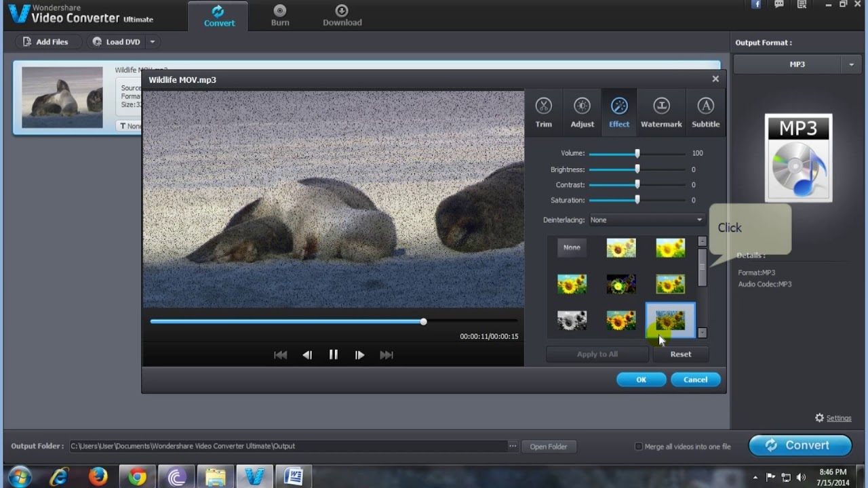Screen dimensions: 868x488
Task: Expand the Load DVD dropdown arrow
Action: pos(153,42)
